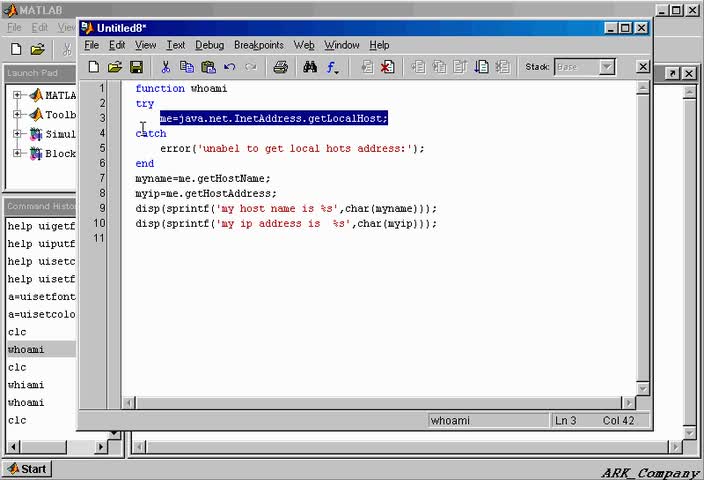Open the Web menu in the editor

(x=304, y=45)
